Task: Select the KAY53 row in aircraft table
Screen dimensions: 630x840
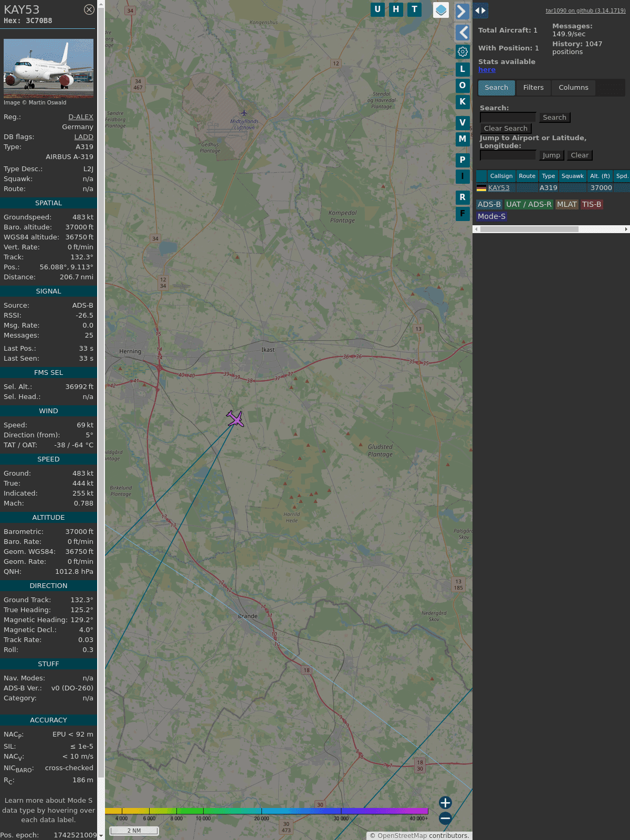Action: (x=553, y=188)
